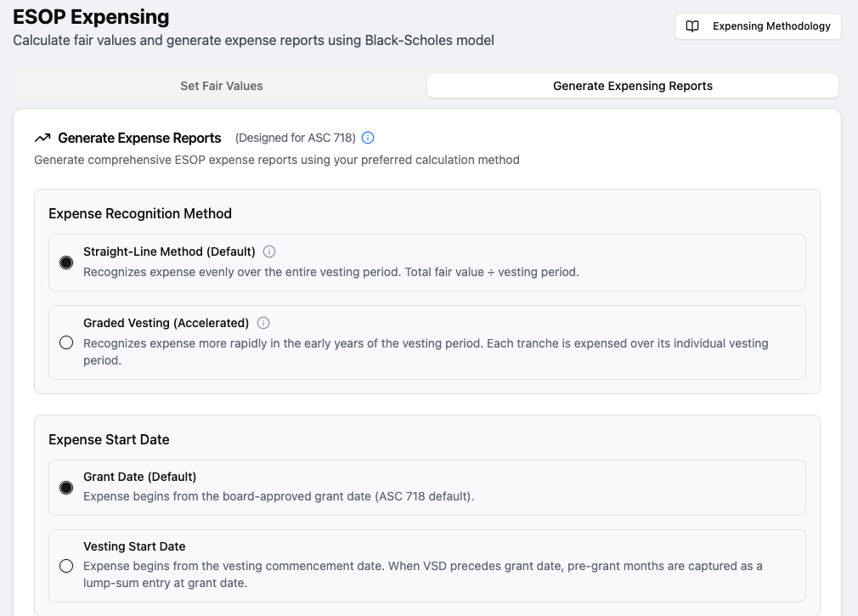Select the Generate Expensing Reports tab
The height and width of the screenshot is (616, 858).
point(633,86)
